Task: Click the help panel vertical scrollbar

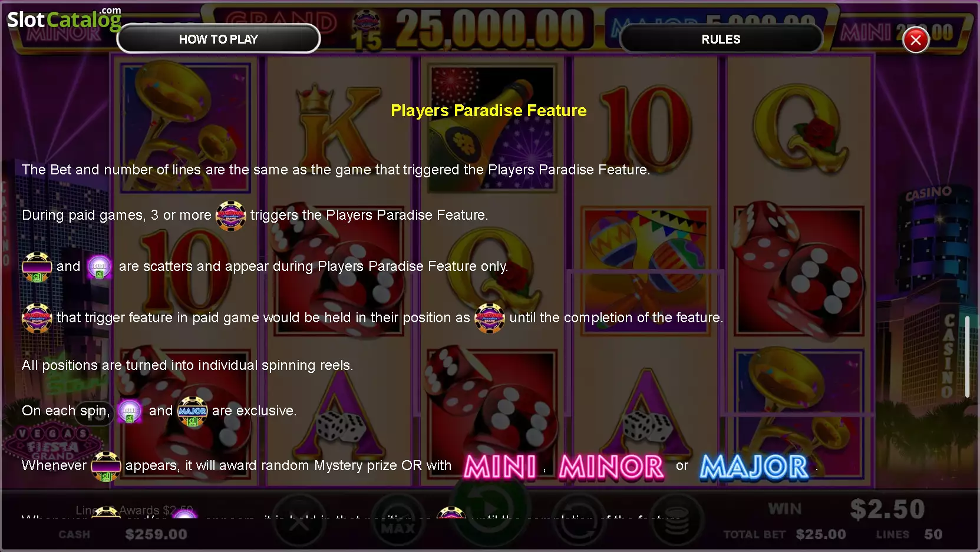Action: pos(967,356)
